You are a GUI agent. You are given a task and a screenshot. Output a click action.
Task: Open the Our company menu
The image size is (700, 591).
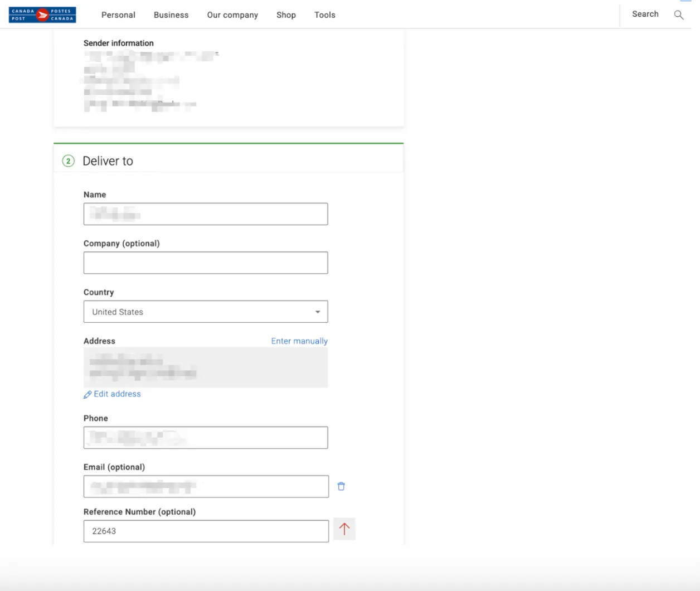pyautogui.click(x=232, y=15)
